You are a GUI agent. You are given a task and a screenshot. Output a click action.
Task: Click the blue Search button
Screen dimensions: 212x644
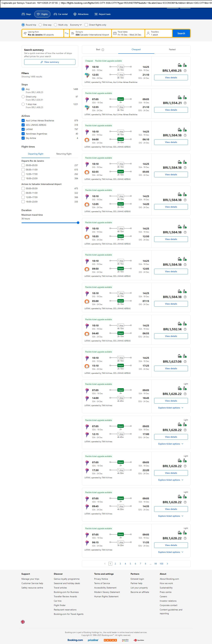click(x=181, y=33)
